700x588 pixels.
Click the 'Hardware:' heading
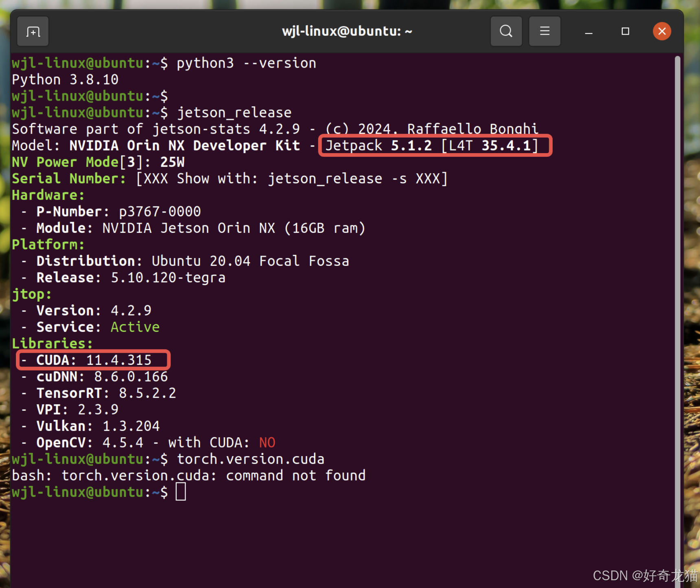pos(48,195)
